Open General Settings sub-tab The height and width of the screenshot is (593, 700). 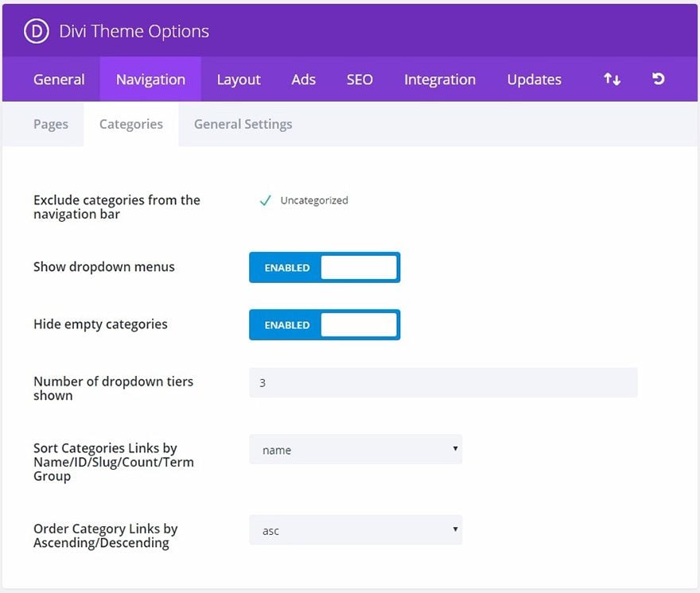pos(243,124)
